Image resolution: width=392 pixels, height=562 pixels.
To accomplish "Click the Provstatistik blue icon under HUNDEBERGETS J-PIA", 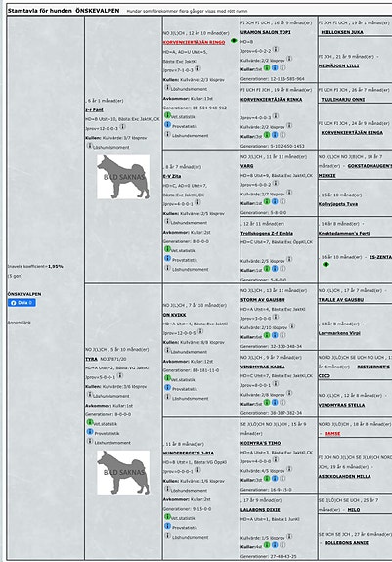I will coord(167,526).
